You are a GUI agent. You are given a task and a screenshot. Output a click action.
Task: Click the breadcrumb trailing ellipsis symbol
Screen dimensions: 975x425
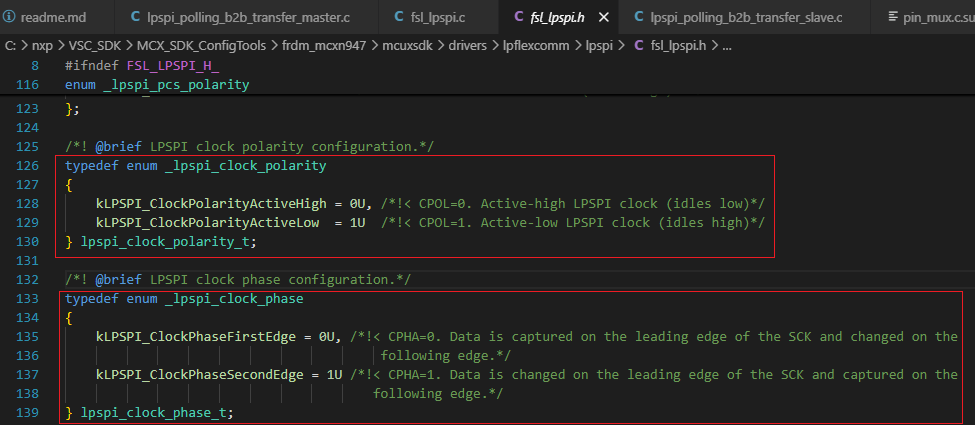727,45
